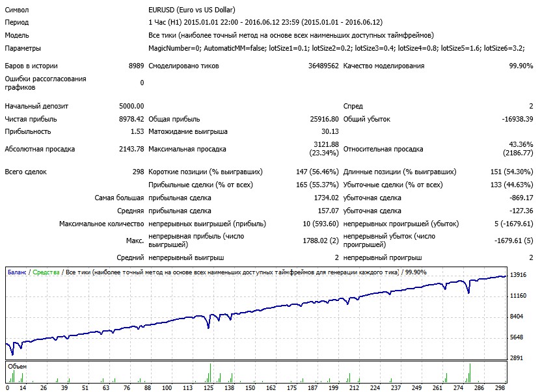Click the green 'Средства' chart legend

coord(46,272)
